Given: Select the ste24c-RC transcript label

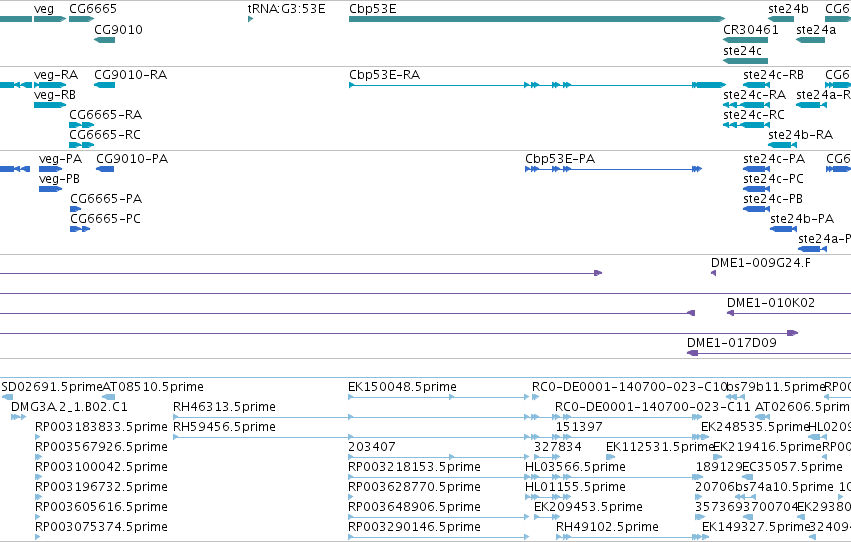Looking at the screenshot, I should (x=754, y=115).
